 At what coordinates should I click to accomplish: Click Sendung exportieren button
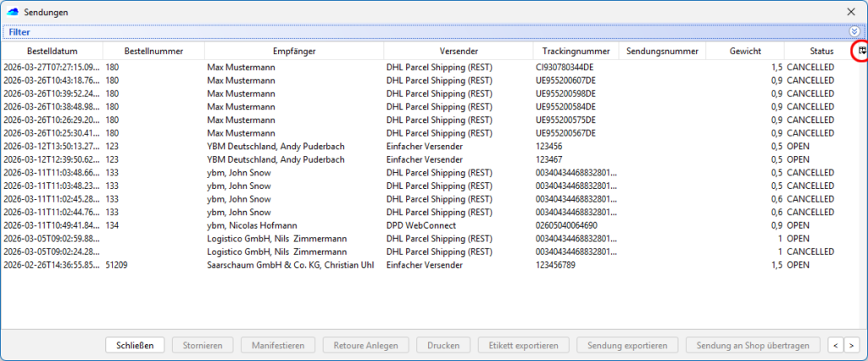[x=627, y=345]
